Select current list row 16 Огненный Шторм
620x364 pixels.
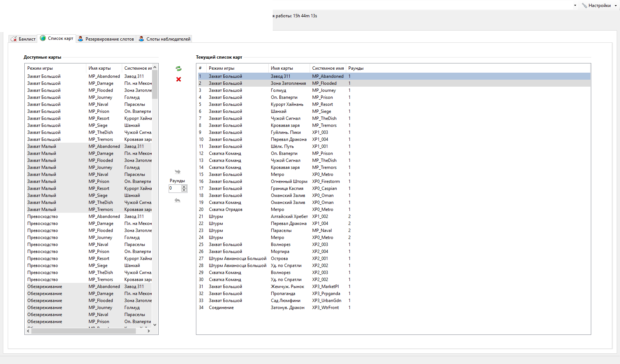(394, 181)
